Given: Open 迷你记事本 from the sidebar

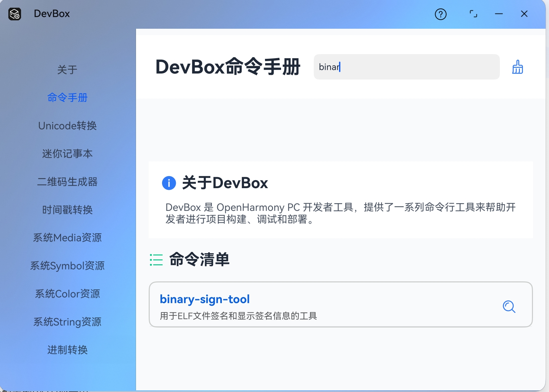Looking at the screenshot, I should pos(67,154).
